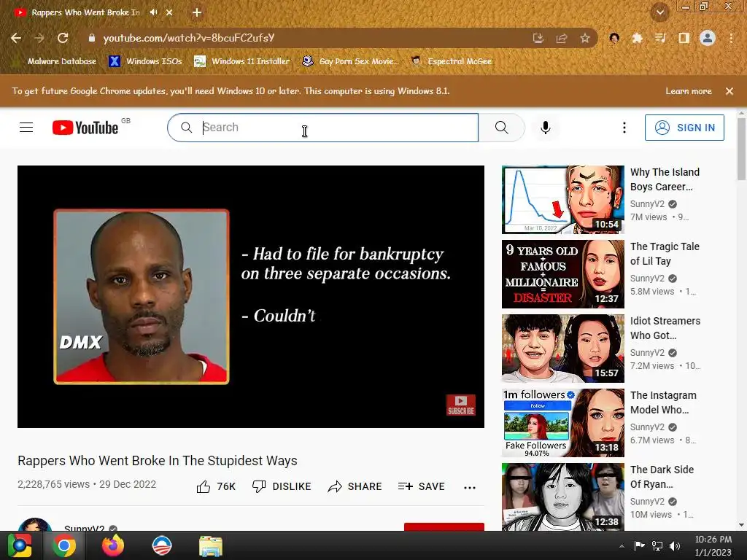The image size is (747, 560).
Task: Open the tab search dropdown arrow
Action: pos(659,12)
